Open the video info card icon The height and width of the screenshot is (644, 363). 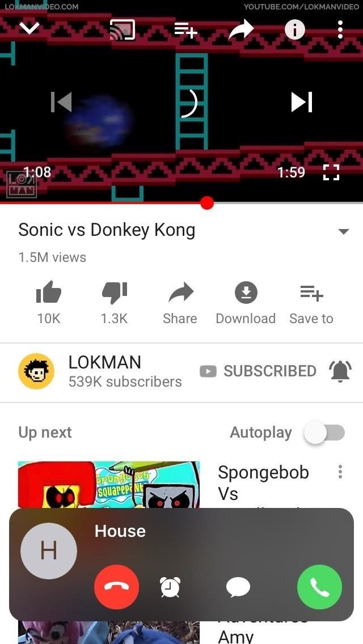pos(295,29)
